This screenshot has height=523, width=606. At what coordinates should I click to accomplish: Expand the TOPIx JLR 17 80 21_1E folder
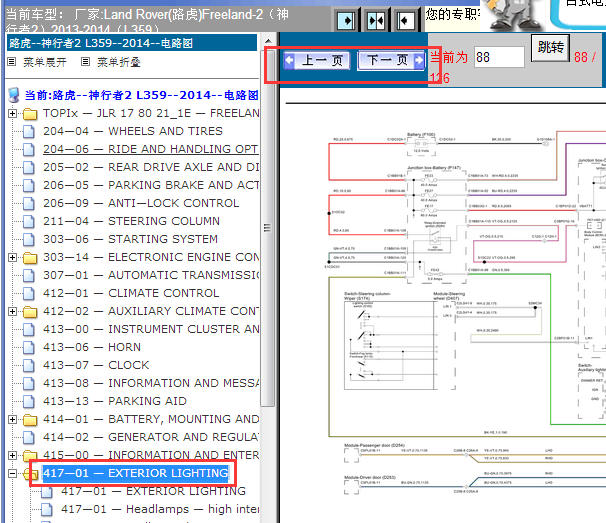point(12,113)
